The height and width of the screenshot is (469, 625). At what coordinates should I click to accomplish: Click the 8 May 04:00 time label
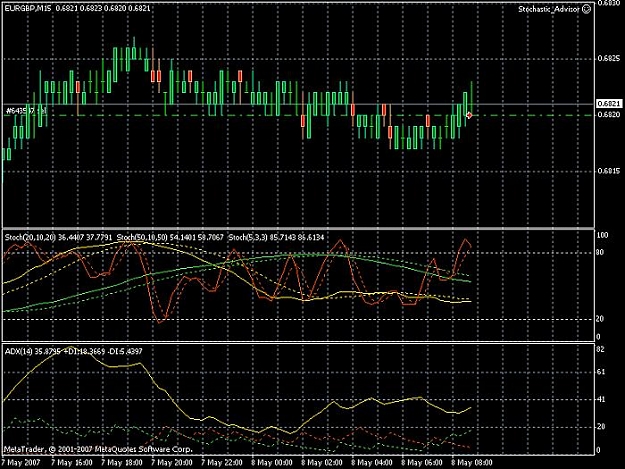pos(372,463)
